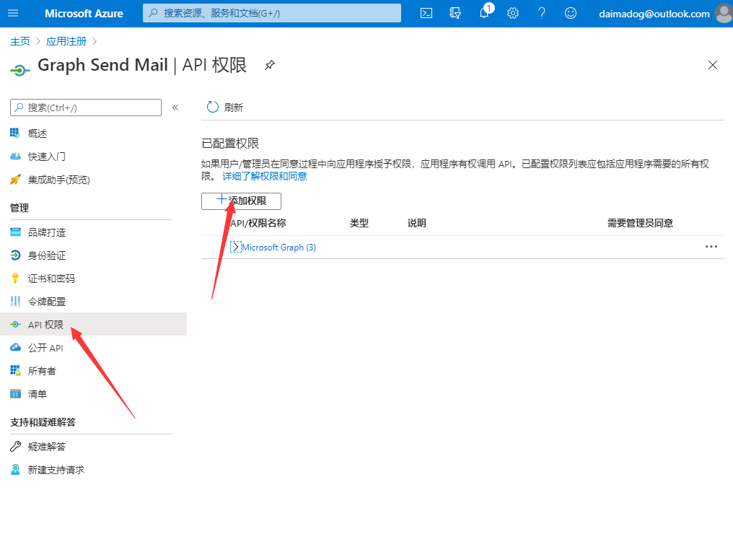733x560 pixels.
Task: Click the 类型 column header
Action: pyautogui.click(x=359, y=223)
